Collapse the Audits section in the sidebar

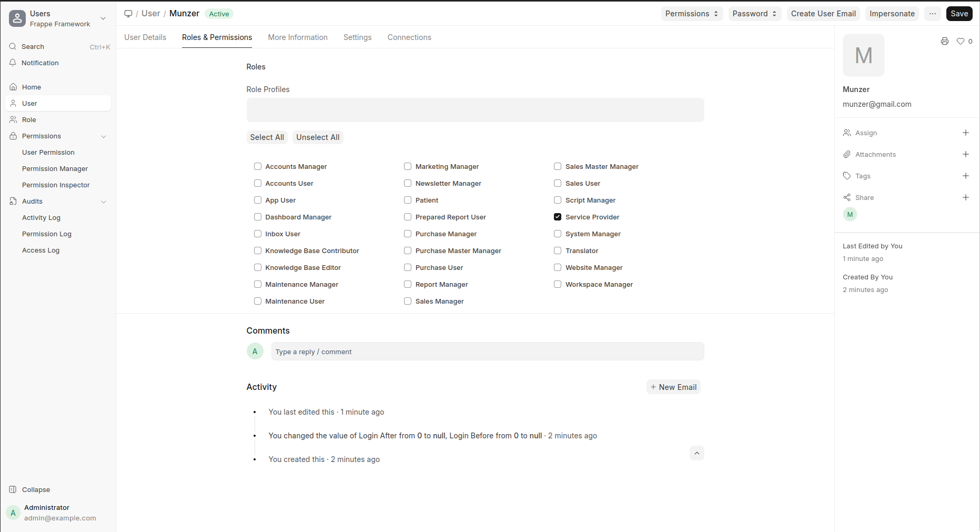(104, 202)
